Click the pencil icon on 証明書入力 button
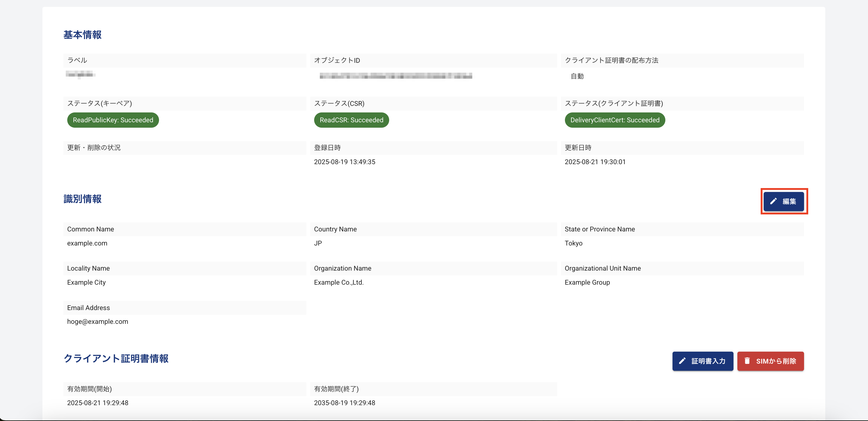 click(682, 361)
